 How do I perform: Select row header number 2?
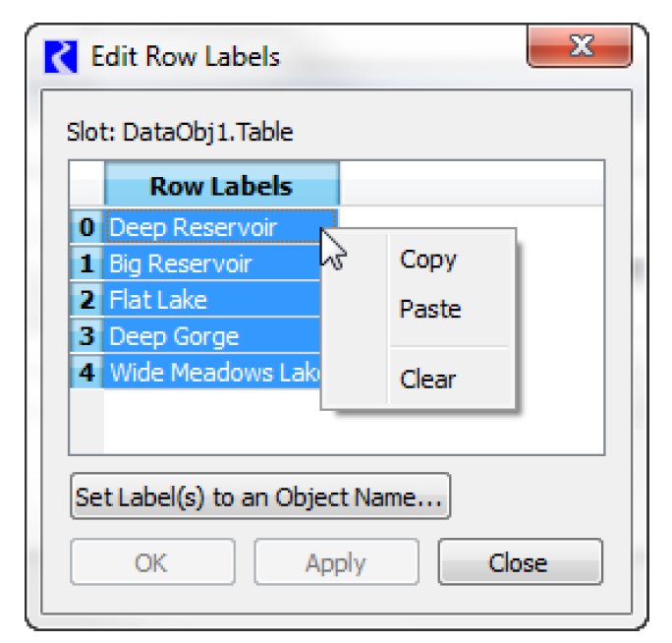pos(86,300)
